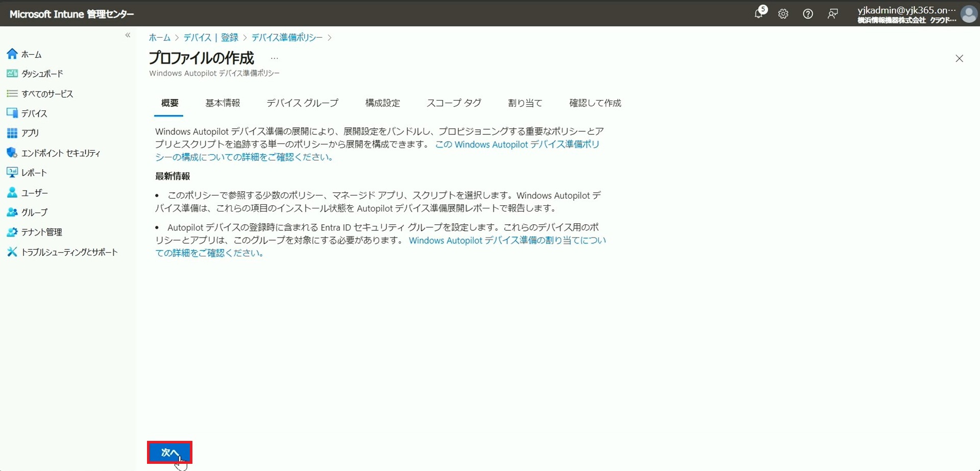Open ダッシュボード label in the sidebar
980x471 pixels.
[x=42, y=74]
